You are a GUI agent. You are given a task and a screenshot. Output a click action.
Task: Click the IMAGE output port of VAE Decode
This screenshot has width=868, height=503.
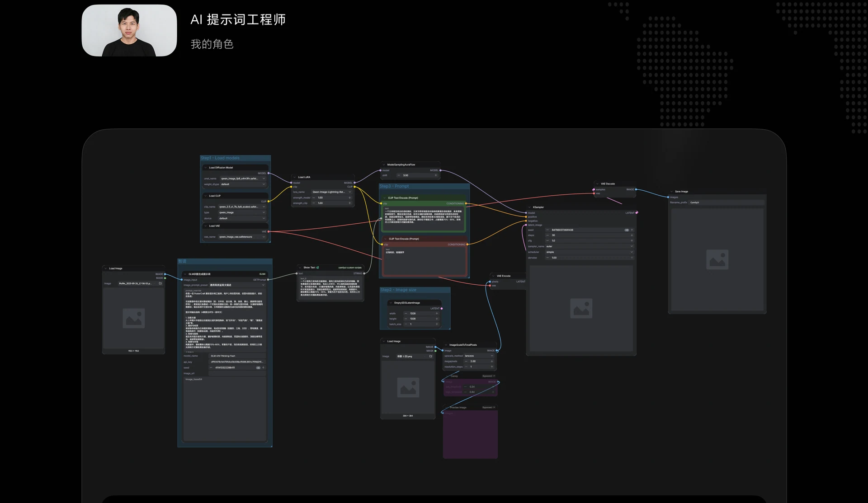click(636, 189)
